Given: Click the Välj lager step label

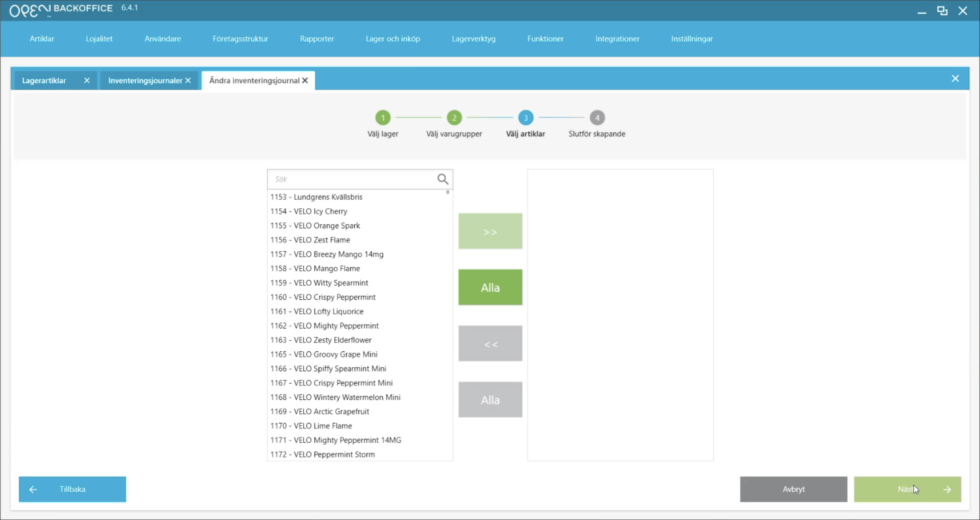Looking at the screenshot, I should (x=383, y=134).
